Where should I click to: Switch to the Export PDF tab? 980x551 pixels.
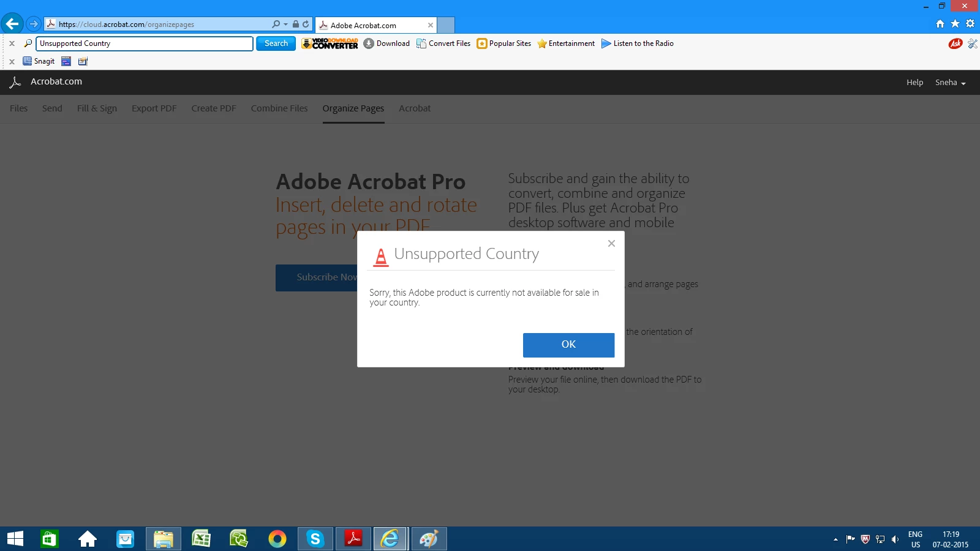pyautogui.click(x=154, y=108)
